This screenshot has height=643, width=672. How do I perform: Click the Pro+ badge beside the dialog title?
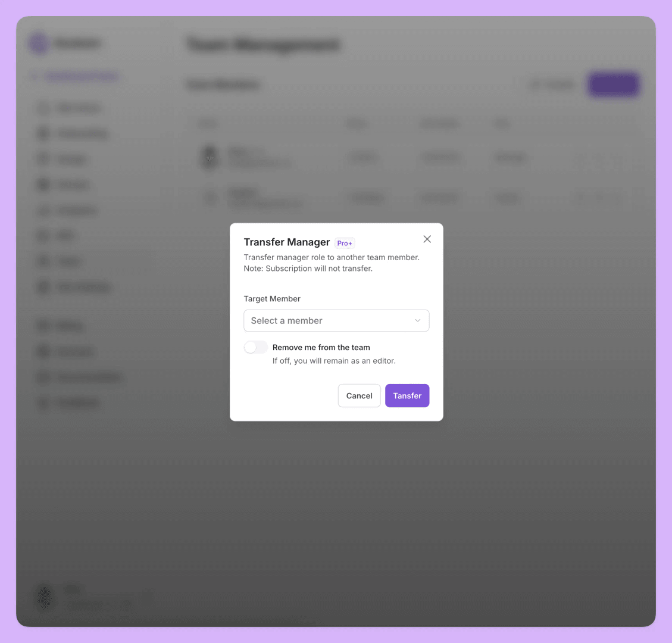tap(344, 243)
